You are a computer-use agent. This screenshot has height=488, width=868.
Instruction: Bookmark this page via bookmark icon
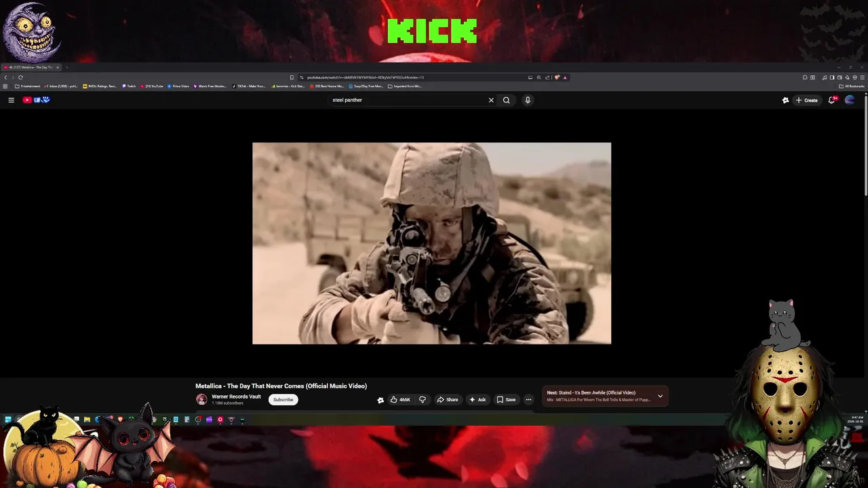click(x=292, y=77)
